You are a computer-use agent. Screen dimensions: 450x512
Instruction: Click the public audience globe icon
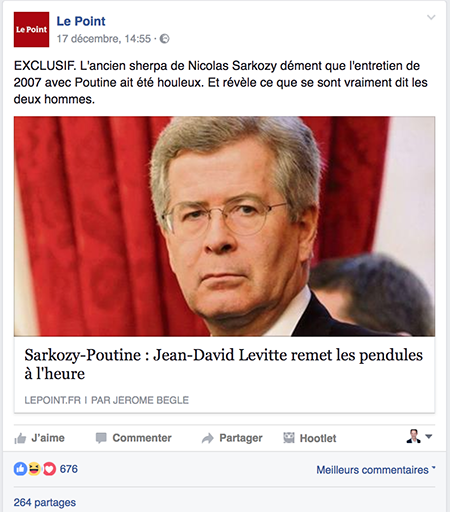pos(165,39)
